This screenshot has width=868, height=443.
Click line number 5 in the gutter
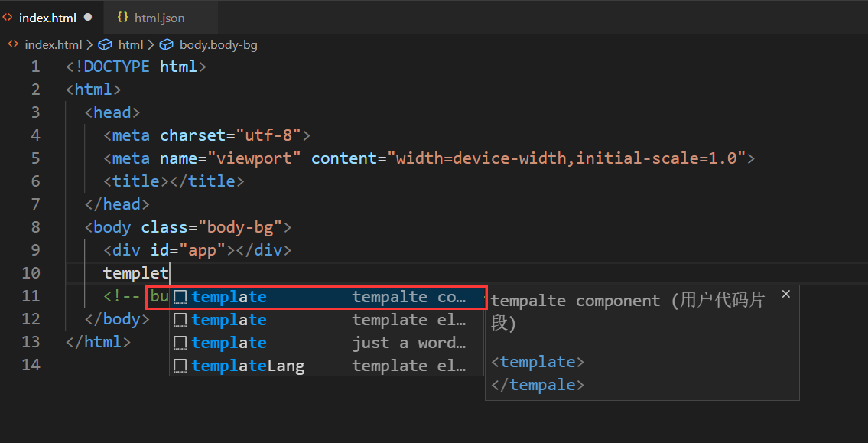tap(35, 159)
